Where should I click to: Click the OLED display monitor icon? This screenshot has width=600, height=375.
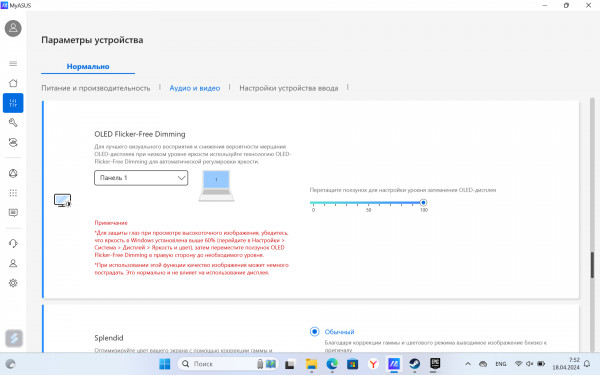[62, 200]
